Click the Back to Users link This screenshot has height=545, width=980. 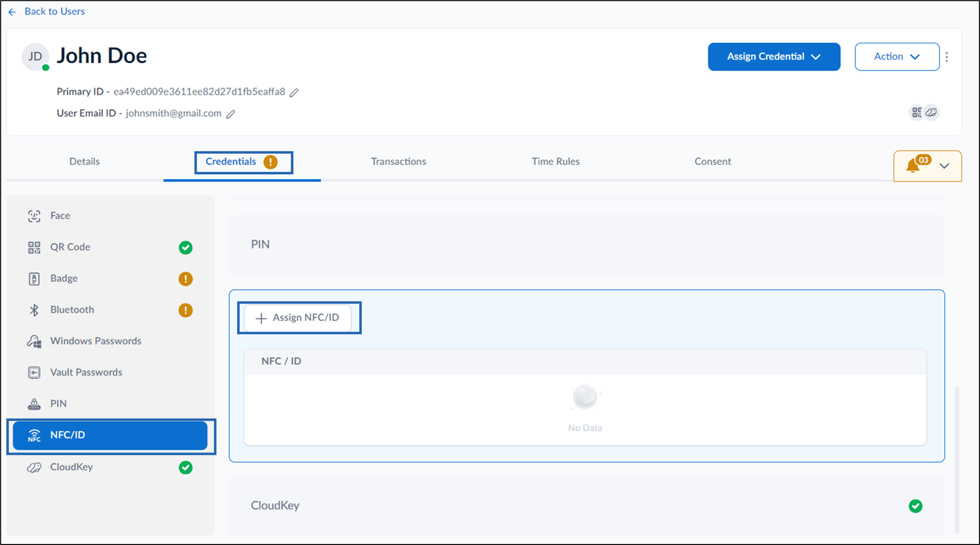pyautogui.click(x=54, y=11)
